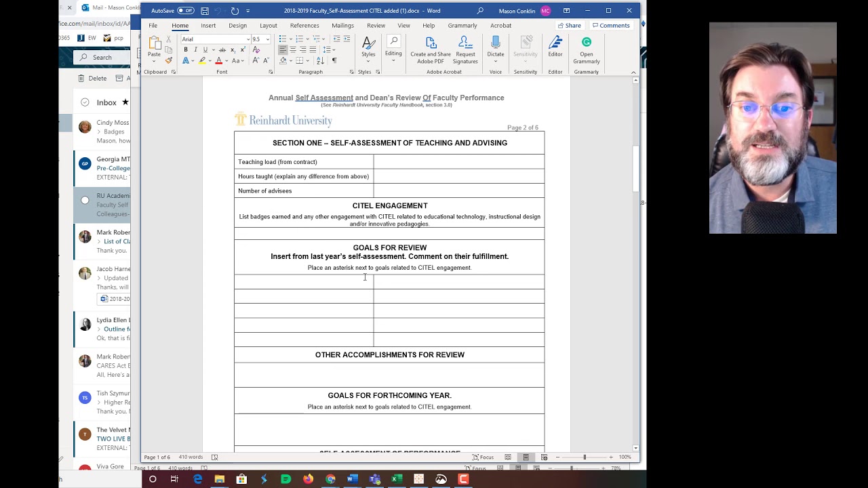Open the Review ribbon tab
The height and width of the screenshot is (488, 868).
(x=376, y=26)
